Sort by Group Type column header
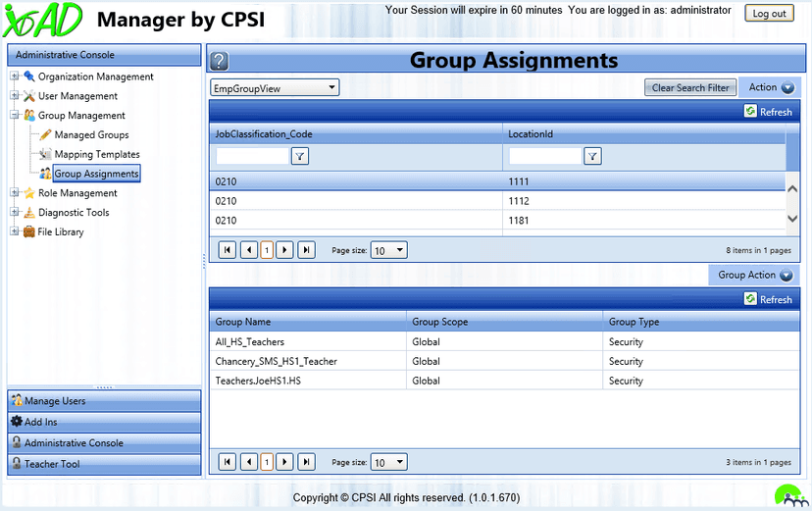This screenshot has height=511, width=812. coord(634,322)
